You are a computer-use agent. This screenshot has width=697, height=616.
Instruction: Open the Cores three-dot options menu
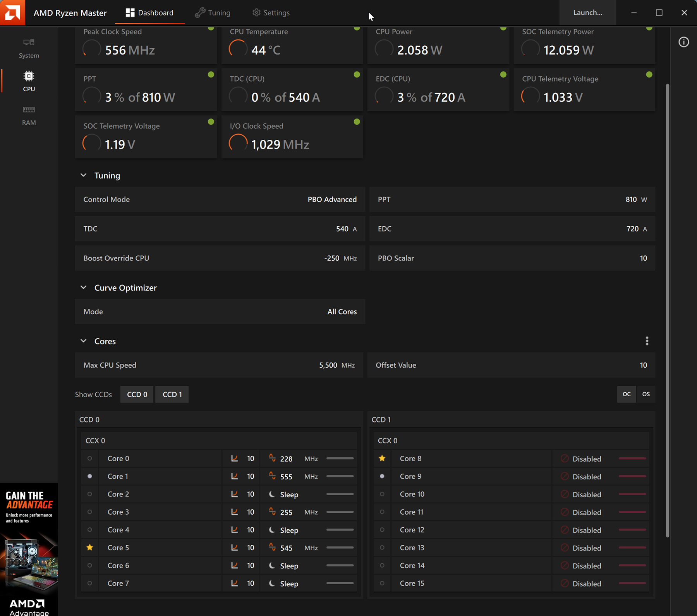pyautogui.click(x=647, y=341)
